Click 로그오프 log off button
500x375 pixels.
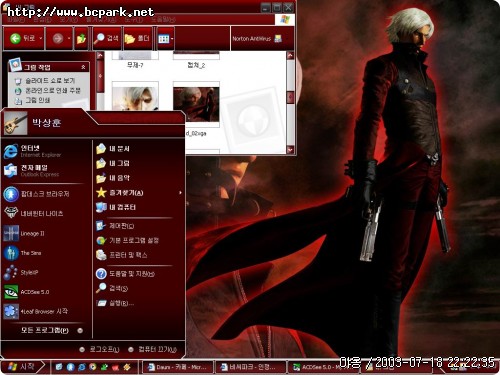click(x=99, y=349)
